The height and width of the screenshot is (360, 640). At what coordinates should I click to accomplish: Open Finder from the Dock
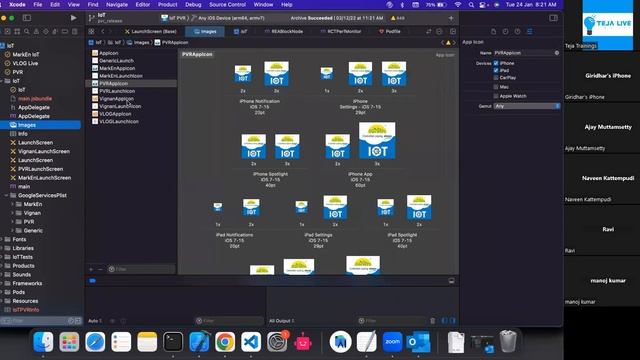pyautogui.click(x=43, y=342)
